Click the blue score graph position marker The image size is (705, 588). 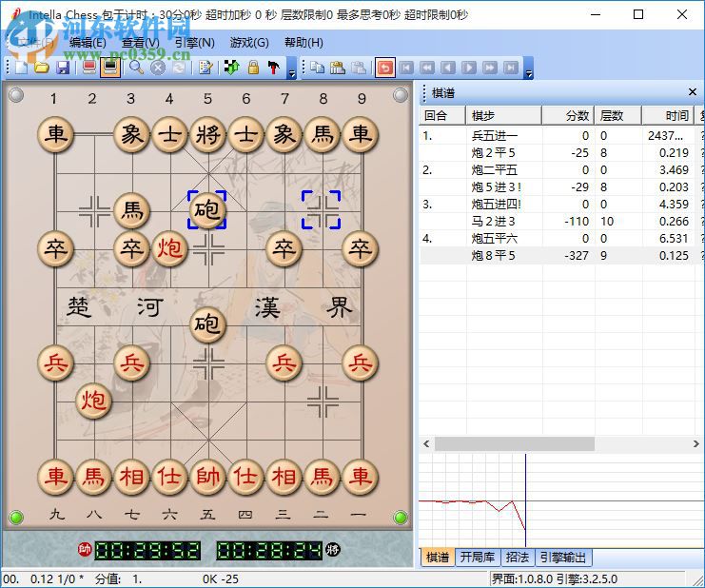click(x=525, y=500)
